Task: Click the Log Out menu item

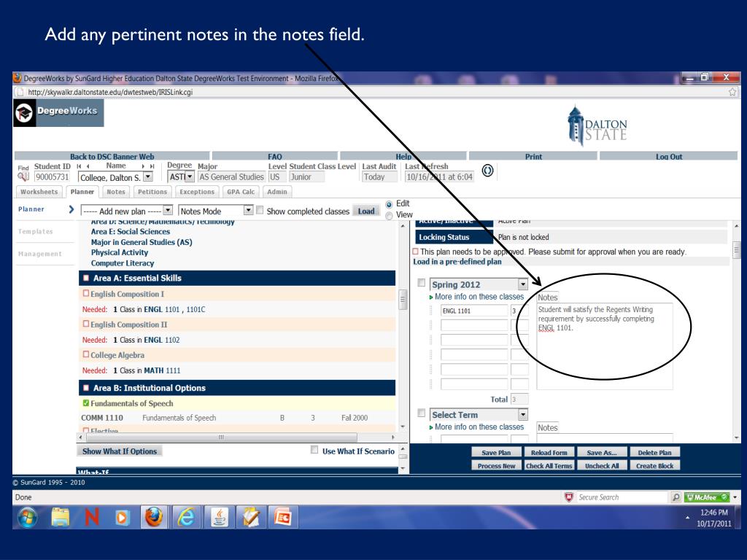Action: tap(668, 156)
